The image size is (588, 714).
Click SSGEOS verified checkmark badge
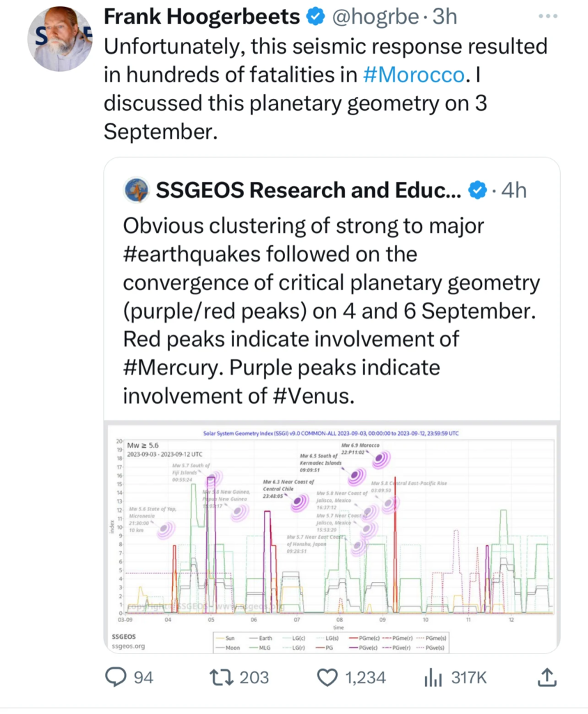477,190
